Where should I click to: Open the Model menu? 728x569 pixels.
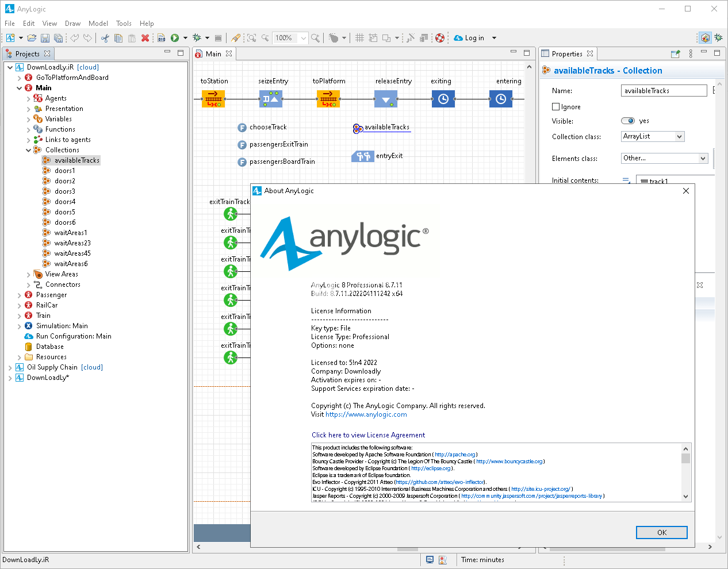point(98,24)
